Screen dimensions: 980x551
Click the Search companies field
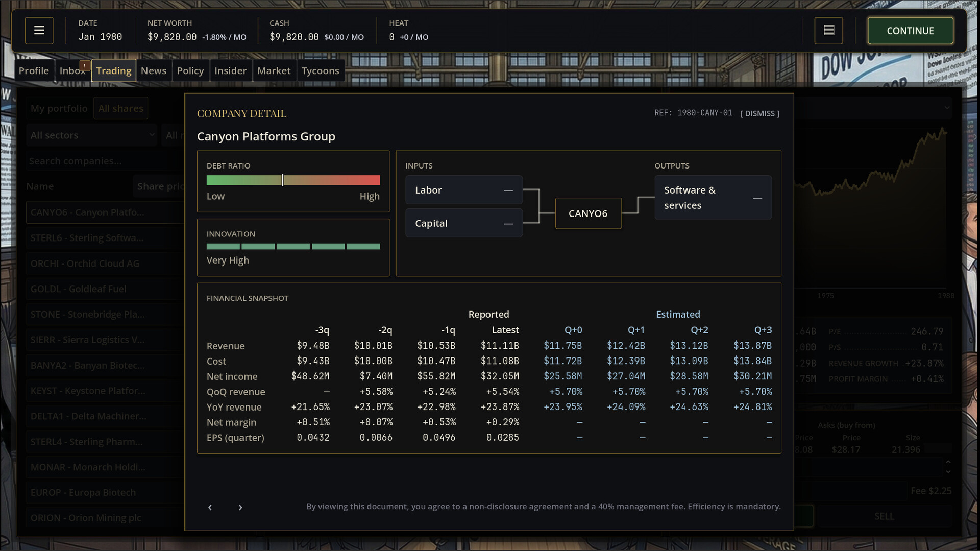[x=102, y=161]
